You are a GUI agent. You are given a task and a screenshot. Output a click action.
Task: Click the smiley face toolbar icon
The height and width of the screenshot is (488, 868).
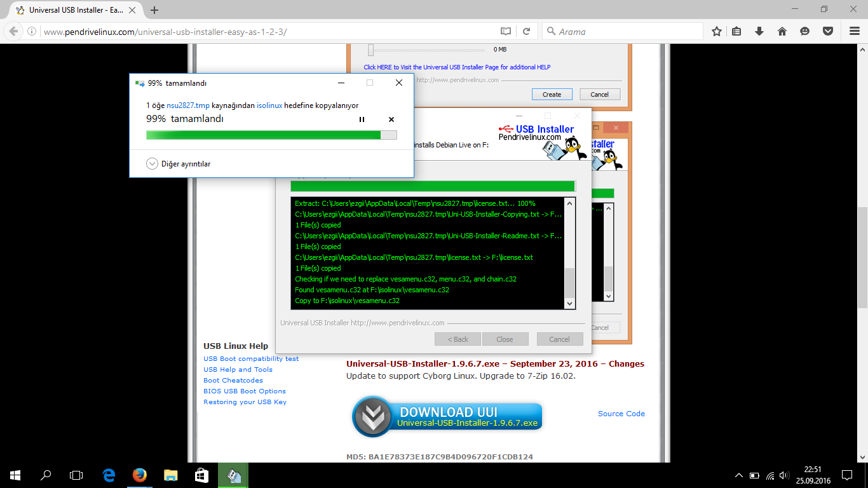coord(804,31)
